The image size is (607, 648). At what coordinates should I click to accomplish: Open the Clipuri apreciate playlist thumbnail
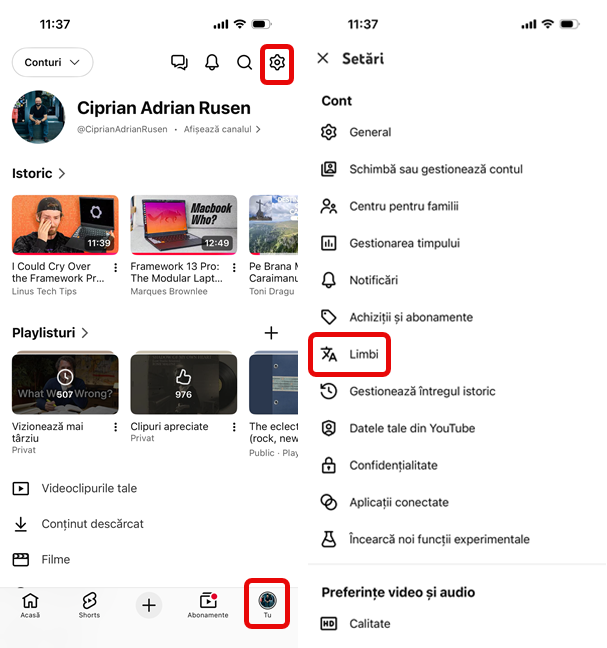(184, 383)
